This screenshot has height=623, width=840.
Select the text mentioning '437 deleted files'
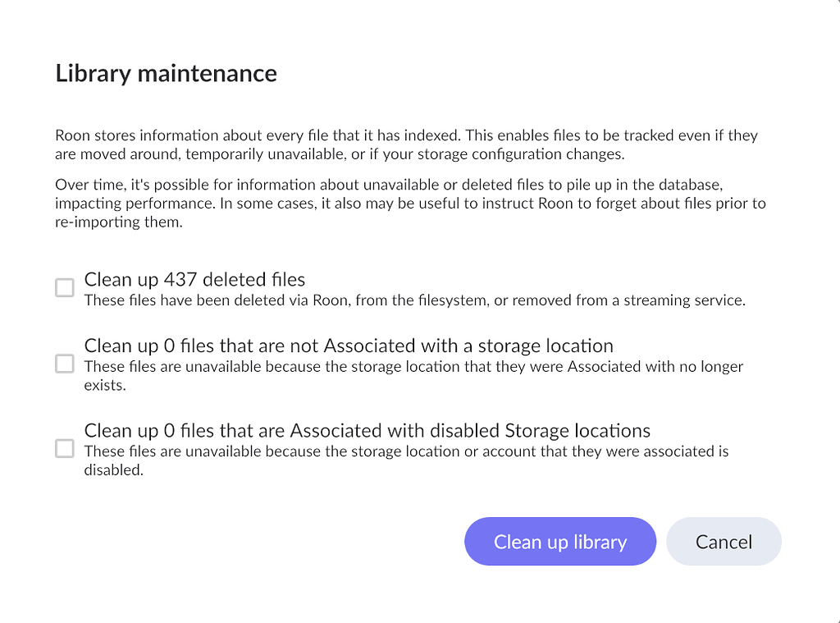[x=194, y=279]
